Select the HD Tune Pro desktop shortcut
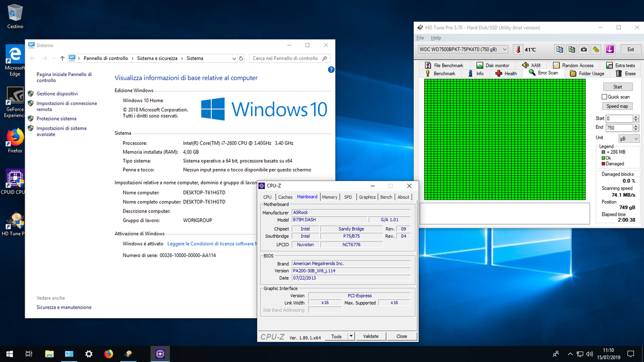644x362 pixels. 15,224
